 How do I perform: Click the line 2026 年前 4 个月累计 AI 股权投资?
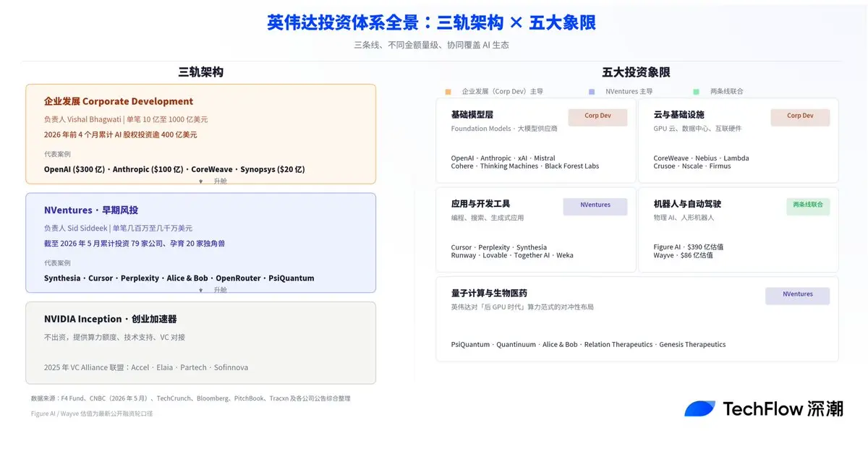[121, 134]
